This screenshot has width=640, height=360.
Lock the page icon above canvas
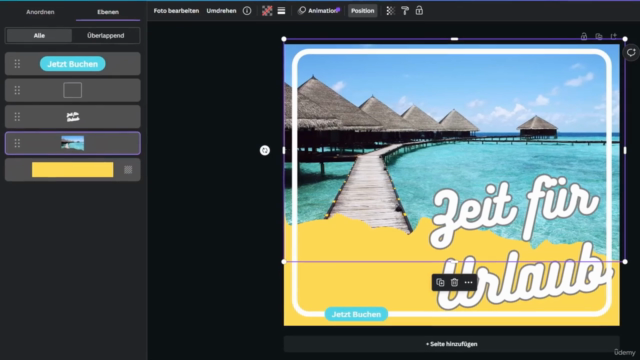[x=584, y=36]
